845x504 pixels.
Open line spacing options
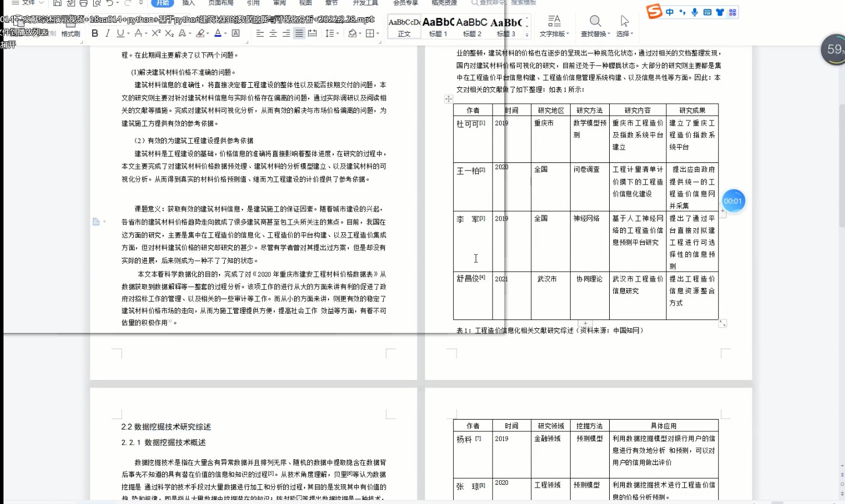click(x=330, y=33)
